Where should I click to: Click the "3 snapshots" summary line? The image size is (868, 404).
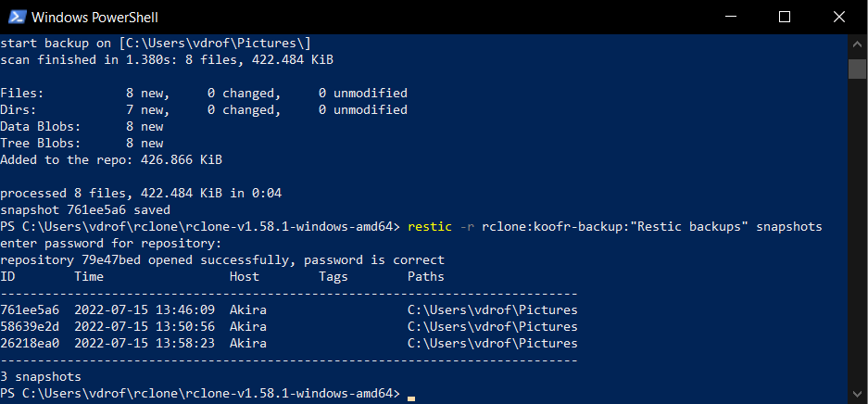point(41,377)
